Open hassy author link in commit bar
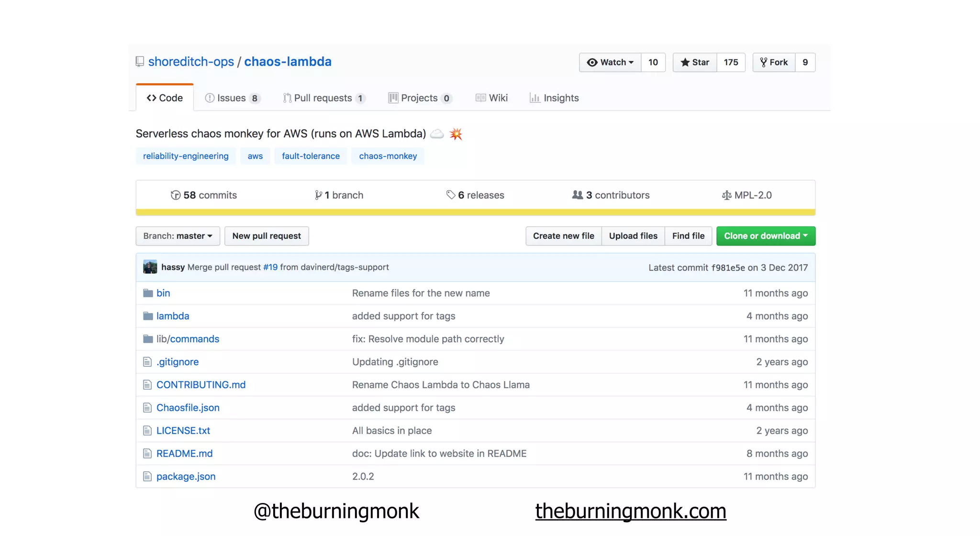Screen dimensions: 980x536 click(173, 267)
